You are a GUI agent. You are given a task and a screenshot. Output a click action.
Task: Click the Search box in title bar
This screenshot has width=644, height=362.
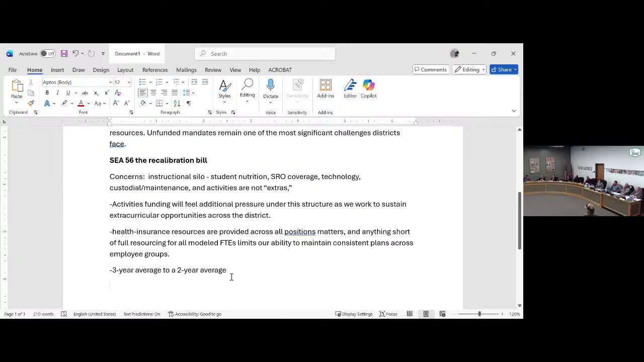pos(265,54)
